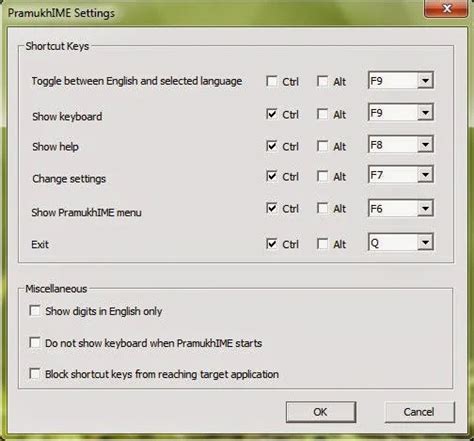Uncheck Ctrl for Exit shortcut
474x441 pixels.
pos(272,244)
